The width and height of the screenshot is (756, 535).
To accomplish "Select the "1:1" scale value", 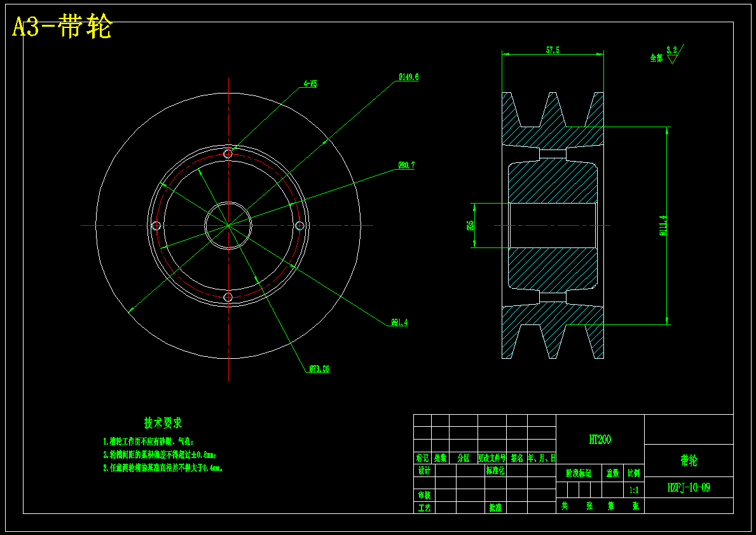I will coord(635,490).
